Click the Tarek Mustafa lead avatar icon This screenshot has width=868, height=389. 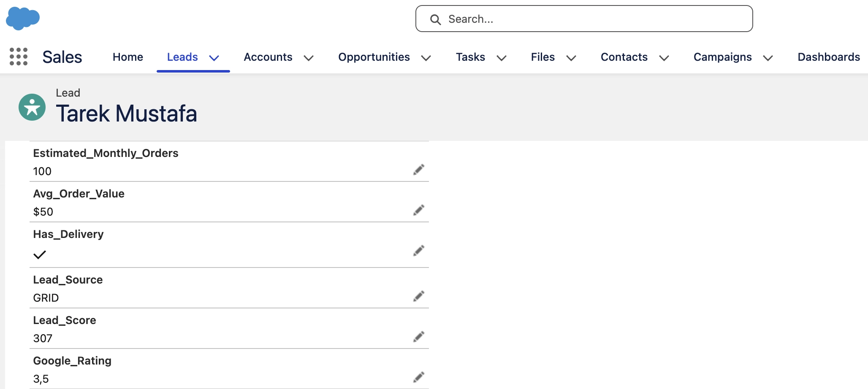click(x=32, y=107)
